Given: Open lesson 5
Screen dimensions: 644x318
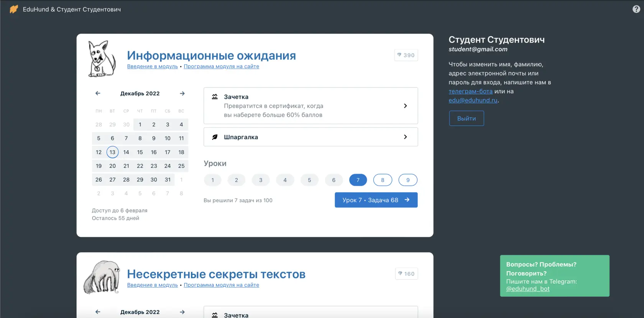Looking at the screenshot, I should pos(309,180).
